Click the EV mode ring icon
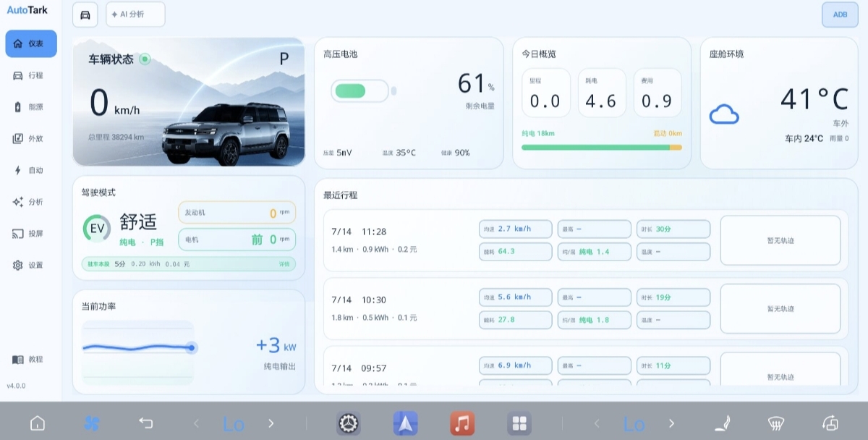Image resolution: width=868 pixels, height=440 pixels. coord(97,229)
